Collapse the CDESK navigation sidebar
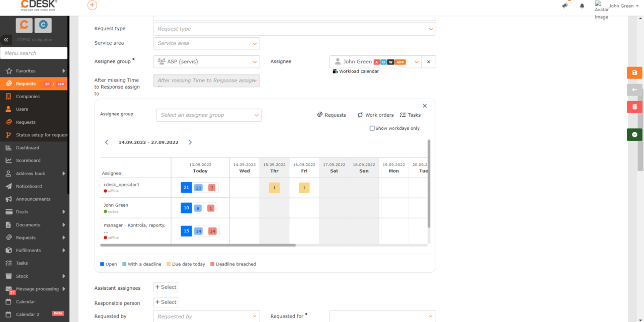The width and height of the screenshot is (644, 322). [x=6, y=40]
